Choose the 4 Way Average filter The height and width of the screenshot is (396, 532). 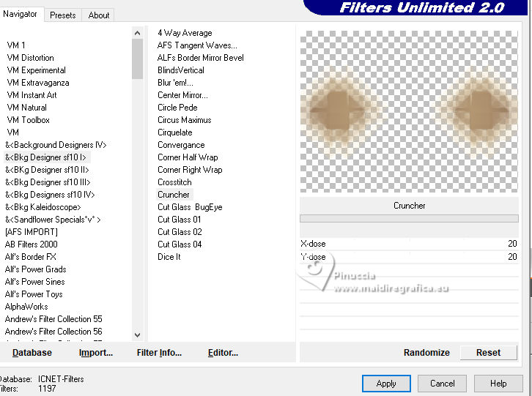click(x=185, y=33)
